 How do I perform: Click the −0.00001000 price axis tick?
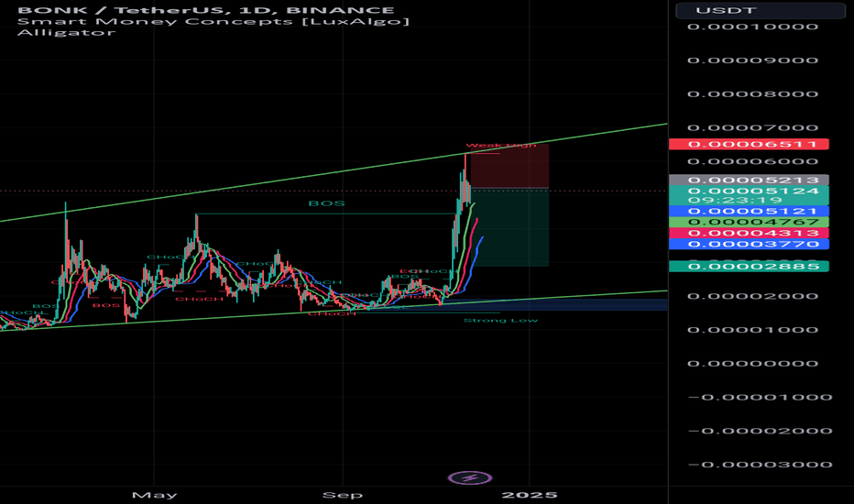(x=761, y=397)
